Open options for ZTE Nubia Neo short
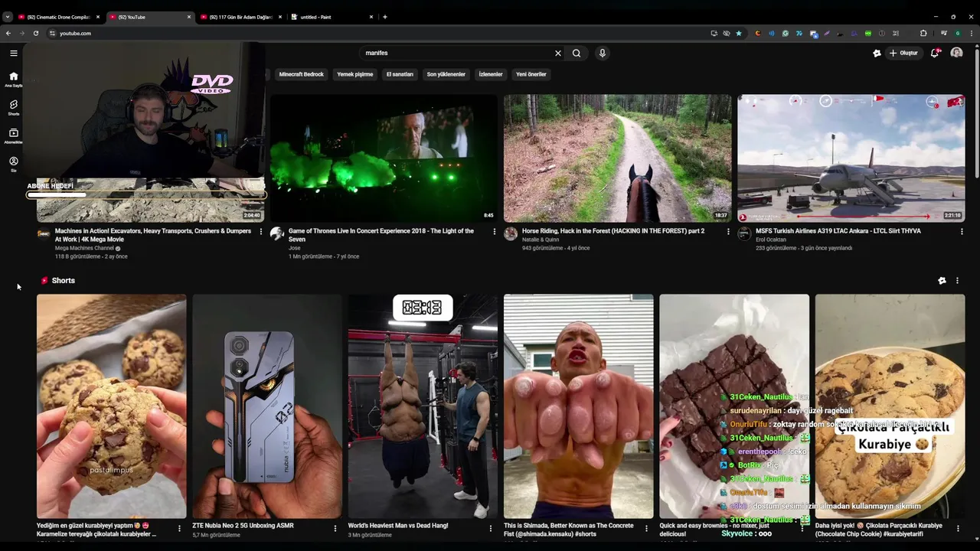 coord(335,528)
